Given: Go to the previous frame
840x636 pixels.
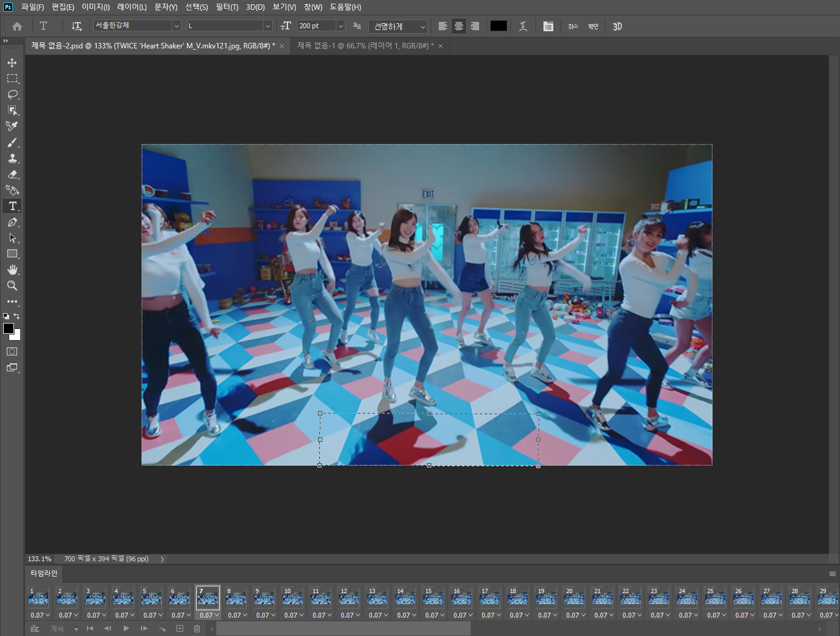Looking at the screenshot, I should point(108,629).
